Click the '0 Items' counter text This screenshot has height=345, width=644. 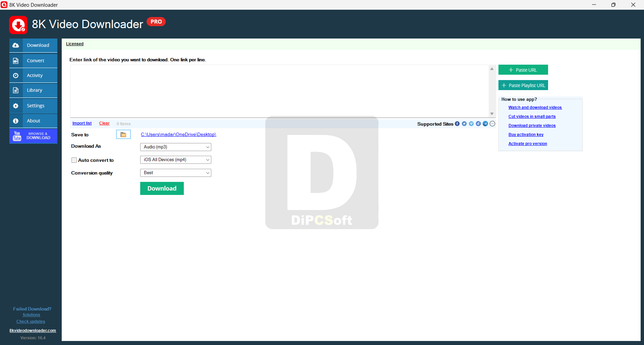click(124, 124)
